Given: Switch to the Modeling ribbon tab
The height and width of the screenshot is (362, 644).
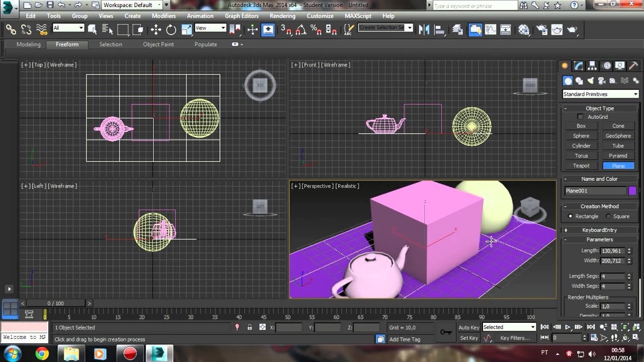Looking at the screenshot, I should tap(28, 44).
